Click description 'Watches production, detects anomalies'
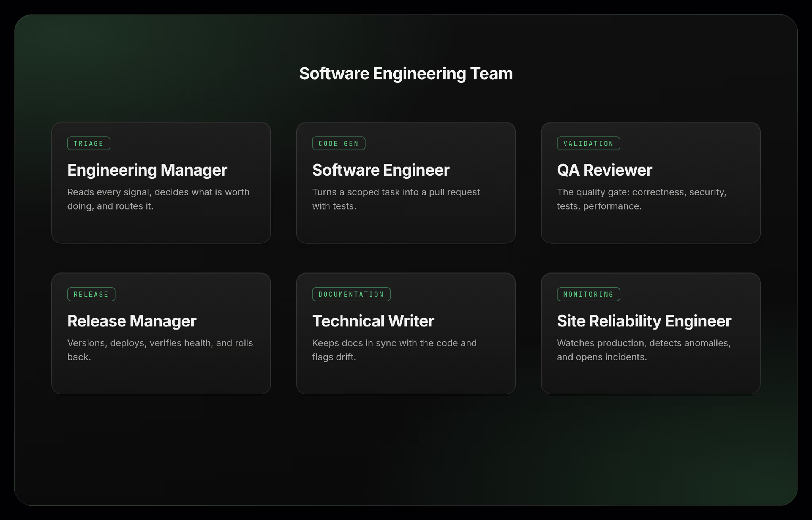The image size is (812, 520). pyautogui.click(x=643, y=343)
